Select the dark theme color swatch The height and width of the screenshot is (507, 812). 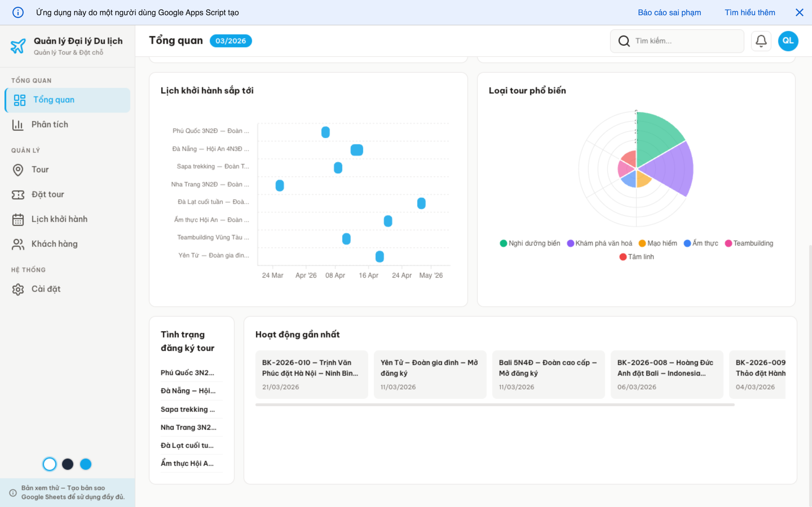[x=67, y=464]
